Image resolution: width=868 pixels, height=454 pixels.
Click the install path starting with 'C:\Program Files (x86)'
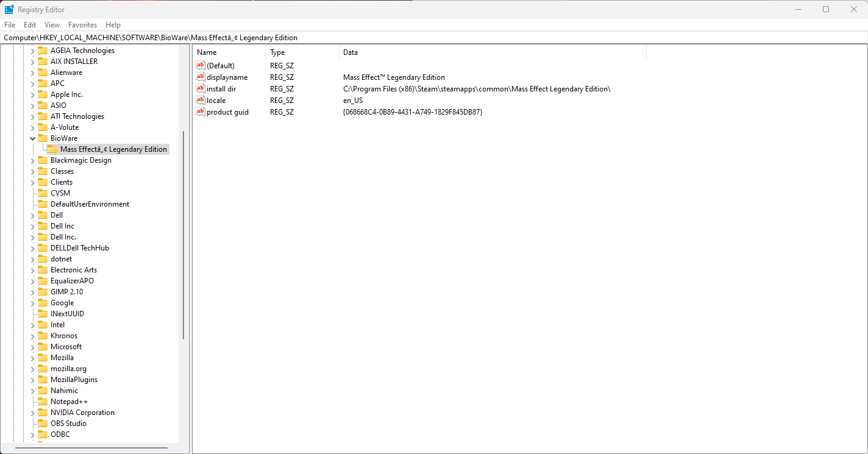point(477,89)
